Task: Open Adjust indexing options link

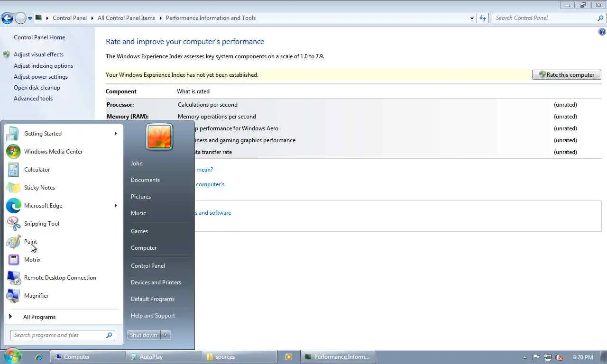Action: tap(43, 66)
